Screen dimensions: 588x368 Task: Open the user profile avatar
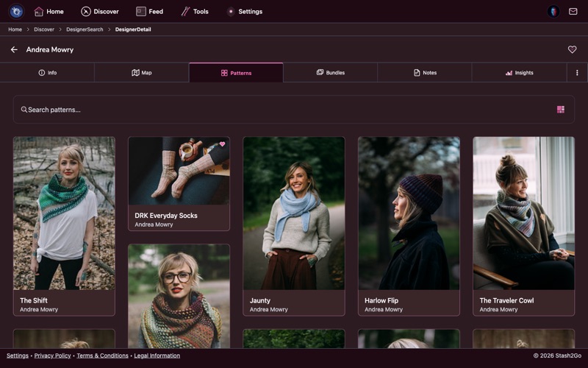point(553,11)
